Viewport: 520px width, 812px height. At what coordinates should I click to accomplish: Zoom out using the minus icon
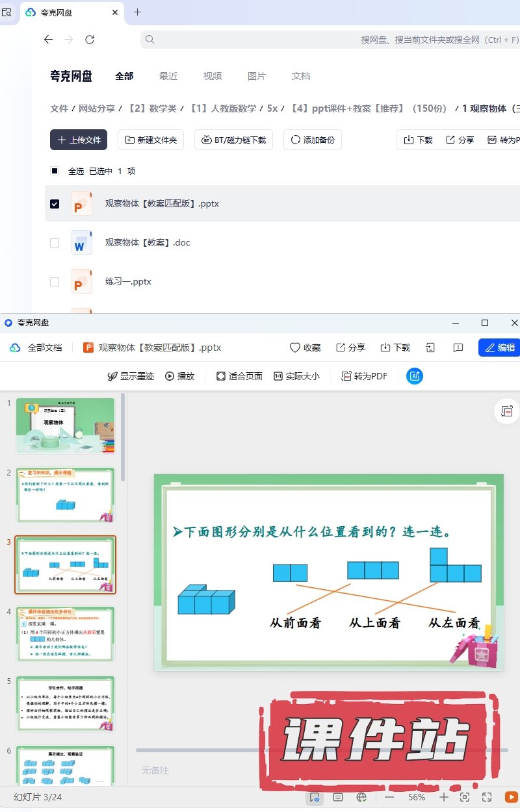click(x=389, y=797)
